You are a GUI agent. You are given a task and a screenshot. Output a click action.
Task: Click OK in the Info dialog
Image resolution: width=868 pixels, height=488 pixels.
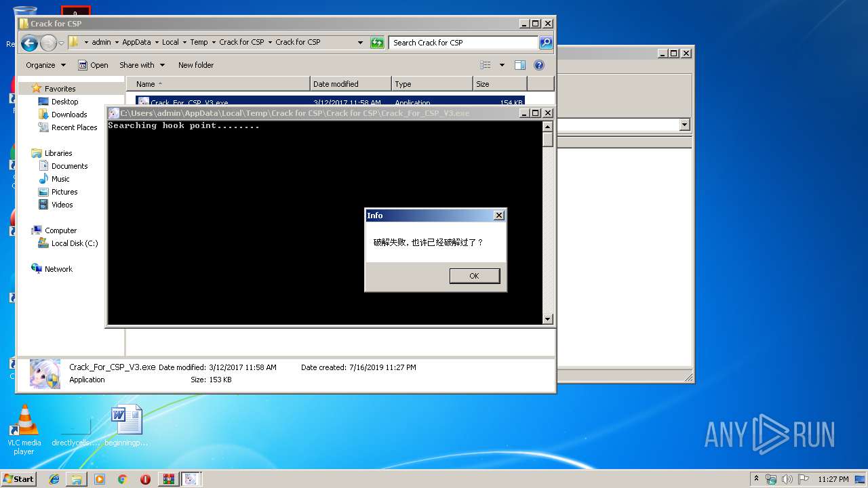tap(474, 276)
